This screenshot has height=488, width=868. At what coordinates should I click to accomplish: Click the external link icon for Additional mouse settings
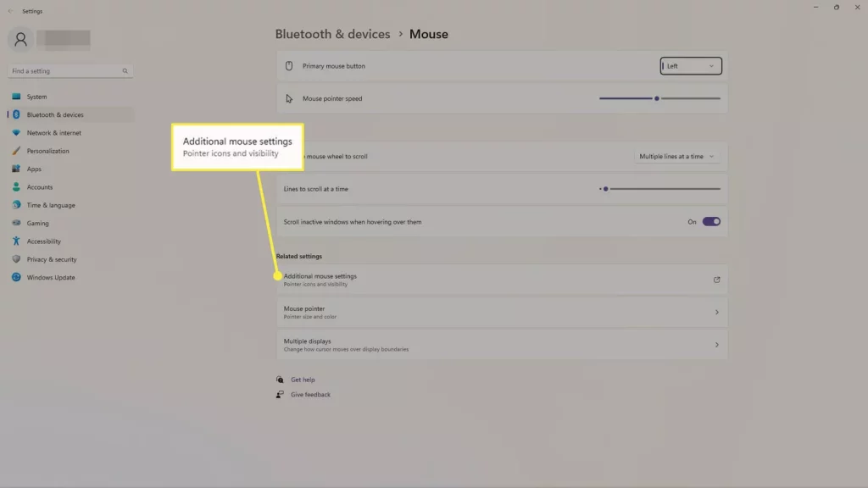pos(716,280)
